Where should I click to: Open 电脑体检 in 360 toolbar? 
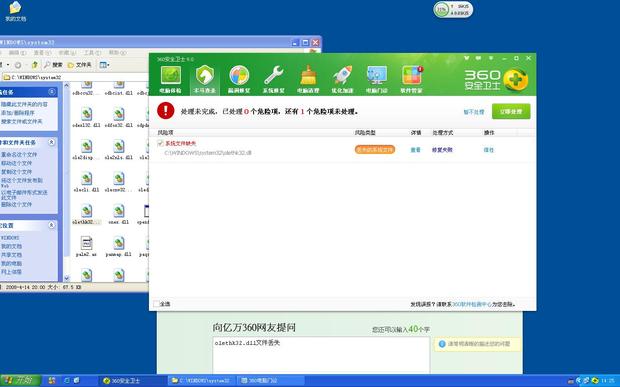[170, 79]
